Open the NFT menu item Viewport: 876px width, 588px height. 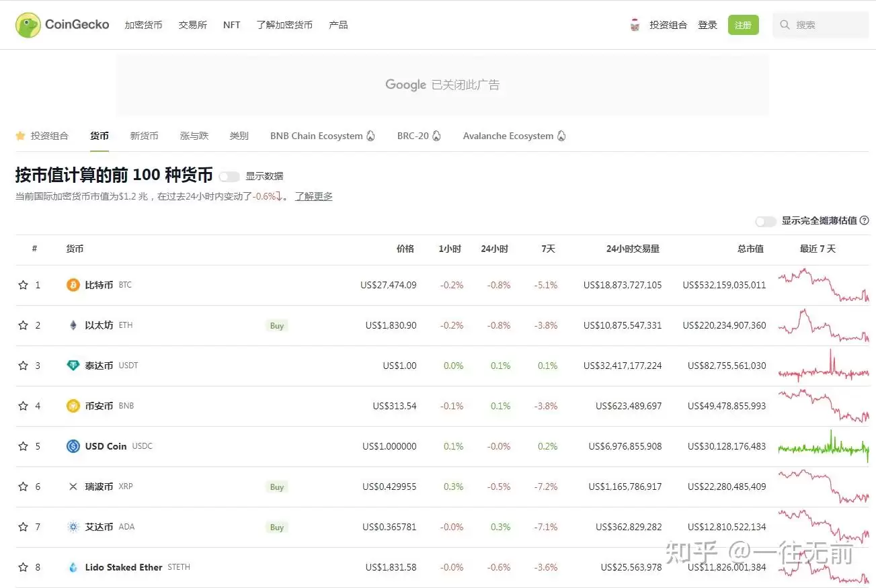pyautogui.click(x=231, y=24)
